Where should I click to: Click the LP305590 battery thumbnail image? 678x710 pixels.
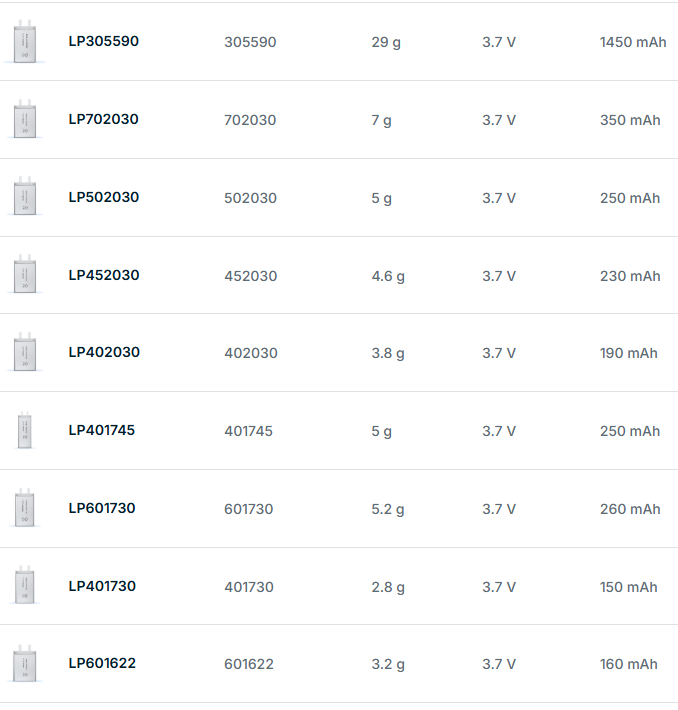click(25, 43)
